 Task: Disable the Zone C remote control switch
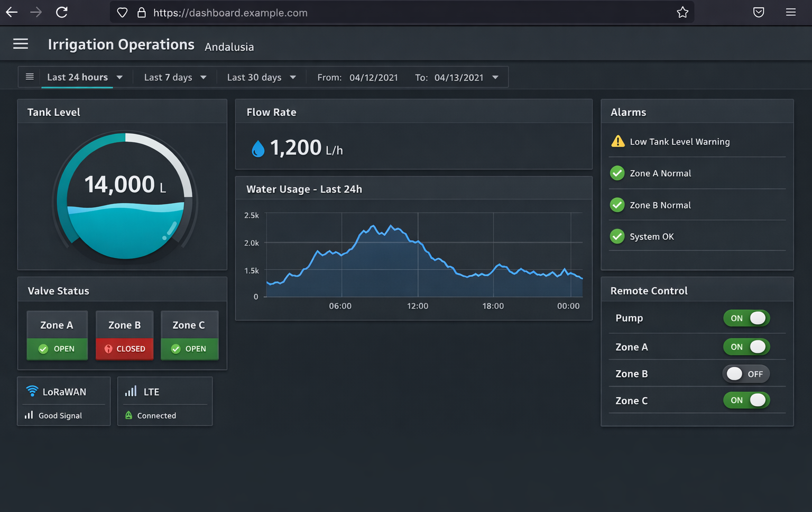click(x=746, y=400)
